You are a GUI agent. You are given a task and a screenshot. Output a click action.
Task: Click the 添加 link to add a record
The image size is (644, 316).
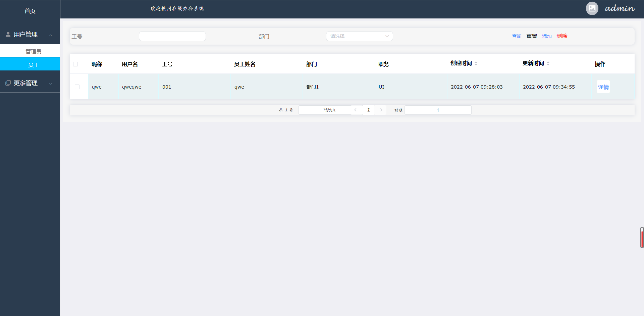click(546, 36)
